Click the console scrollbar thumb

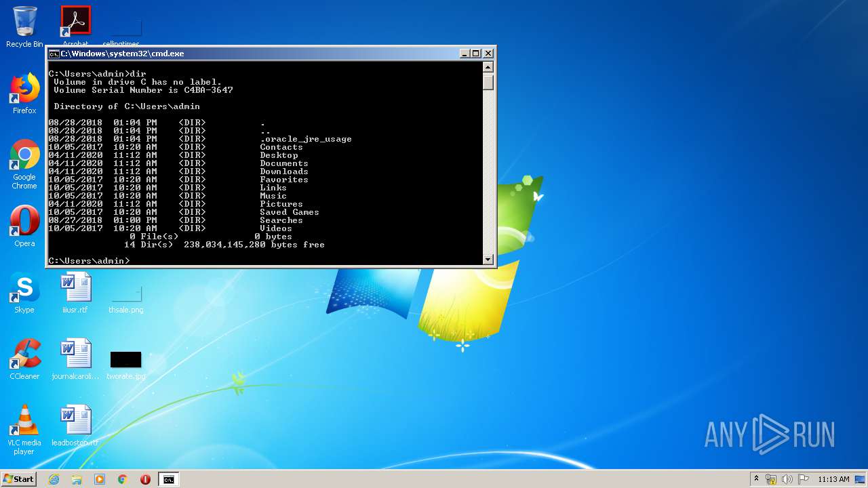pos(488,81)
